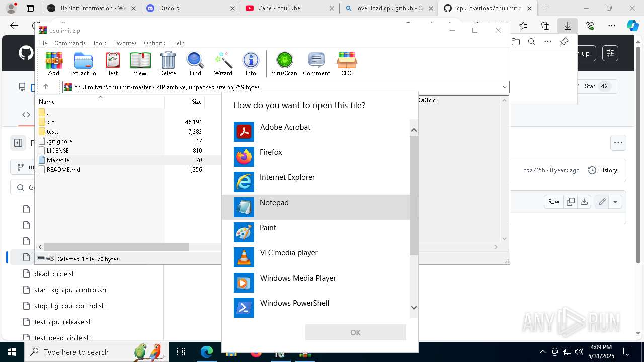Open WinRAR Options menu

click(154, 43)
